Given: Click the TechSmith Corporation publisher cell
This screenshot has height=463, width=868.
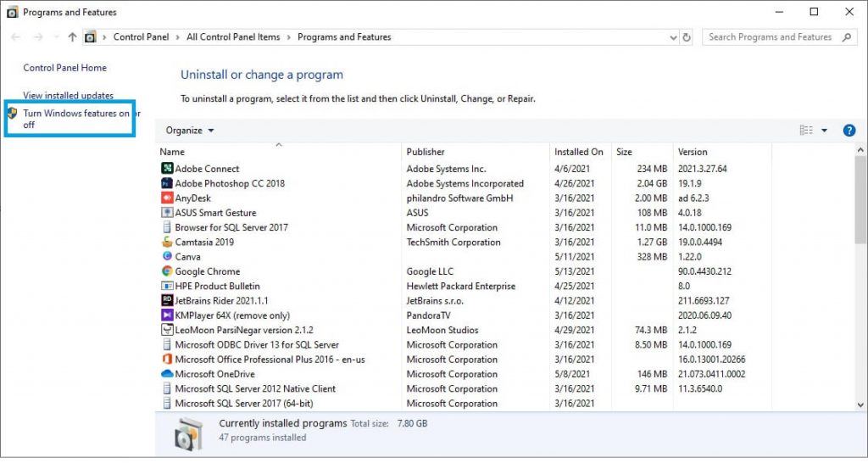Looking at the screenshot, I should click(453, 242).
